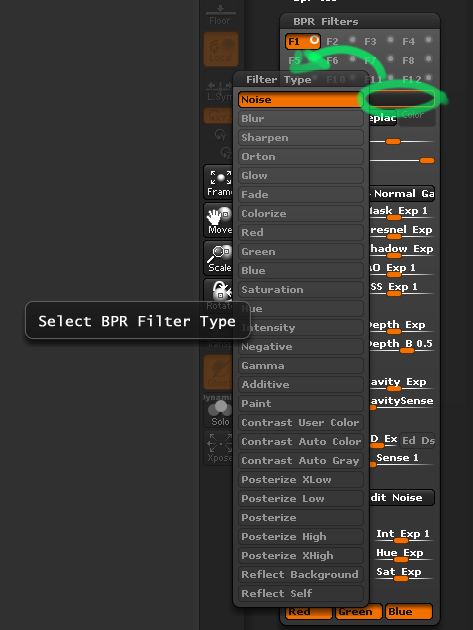Select the Paint filter
Image resolution: width=473 pixels, height=630 pixels.
(301, 404)
